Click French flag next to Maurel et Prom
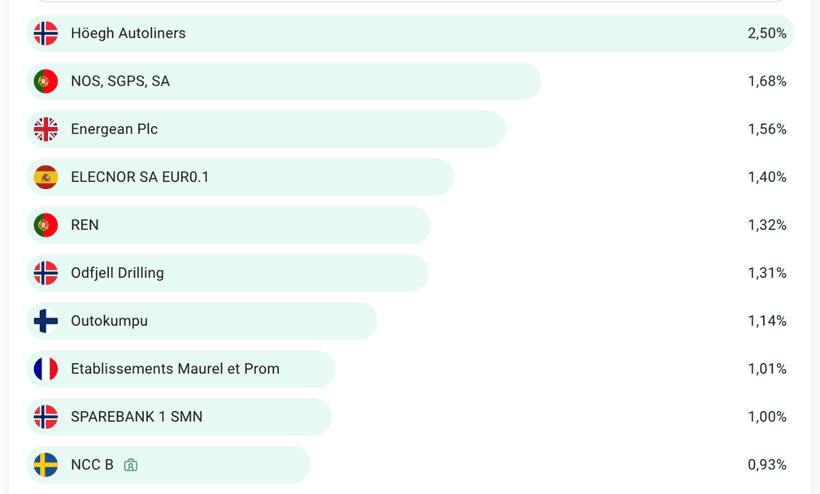820x494 pixels. [46, 369]
